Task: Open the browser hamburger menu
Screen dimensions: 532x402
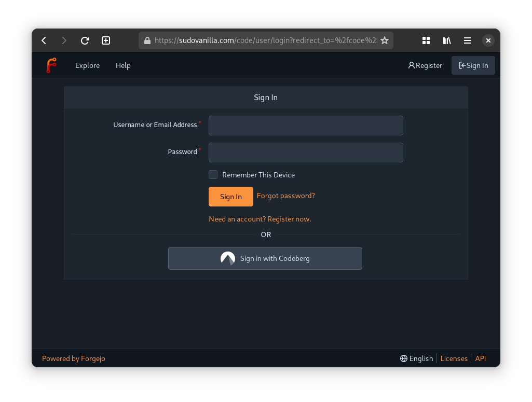Action: (x=468, y=40)
